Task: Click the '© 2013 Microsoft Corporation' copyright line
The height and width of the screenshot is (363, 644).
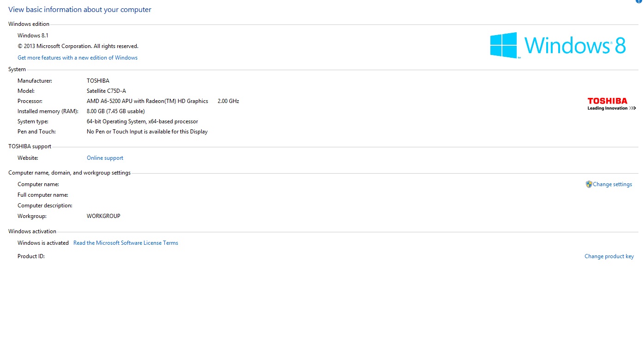Action: (x=78, y=46)
